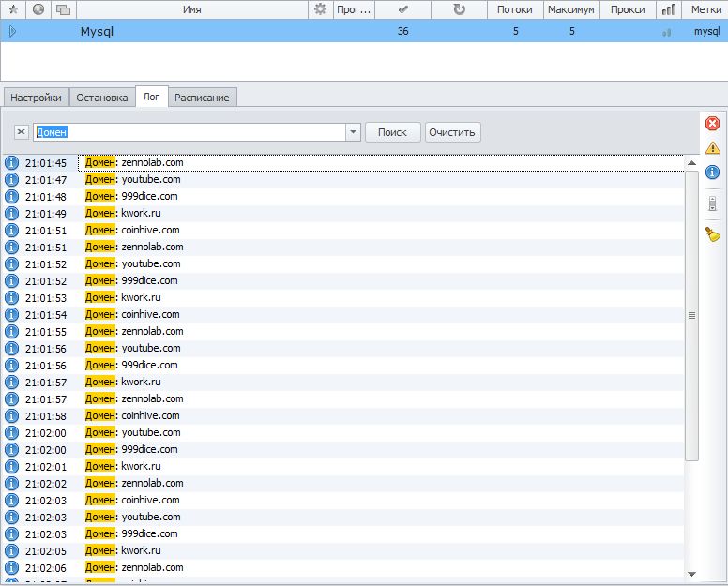Toggle the yellow warning filter icon

click(x=713, y=148)
